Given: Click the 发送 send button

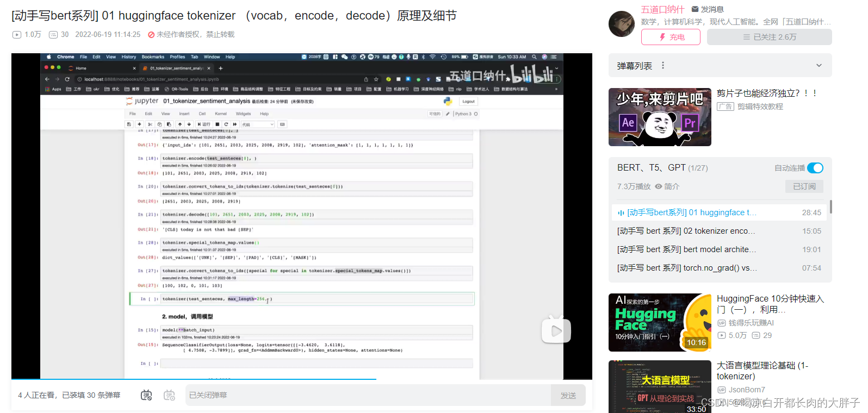Looking at the screenshot, I should coord(568,395).
